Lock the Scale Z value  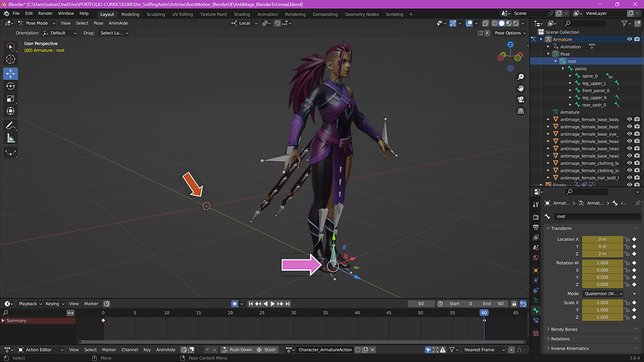(627, 317)
